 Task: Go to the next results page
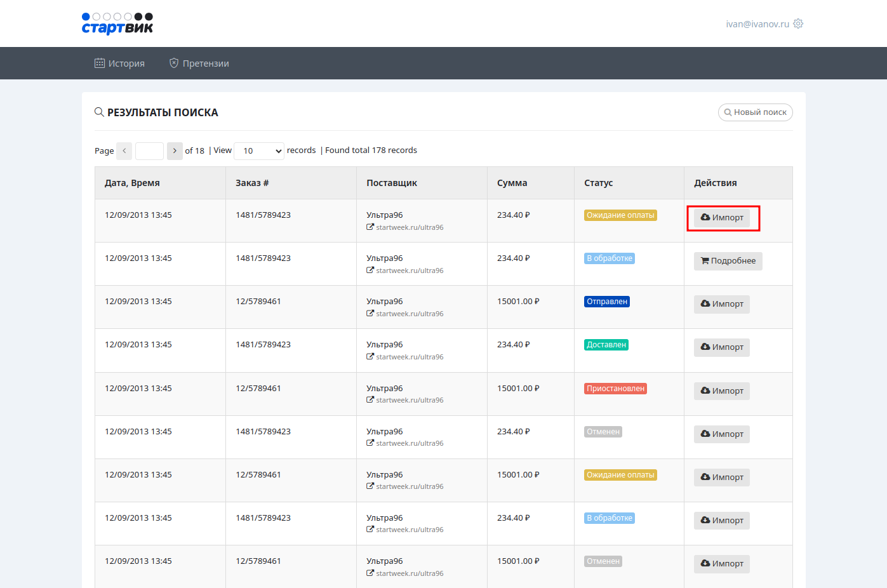coord(175,151)
